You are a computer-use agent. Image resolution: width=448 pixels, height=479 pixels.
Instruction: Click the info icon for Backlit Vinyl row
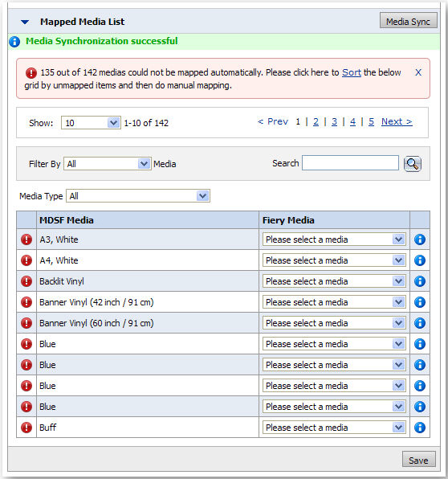420,281
